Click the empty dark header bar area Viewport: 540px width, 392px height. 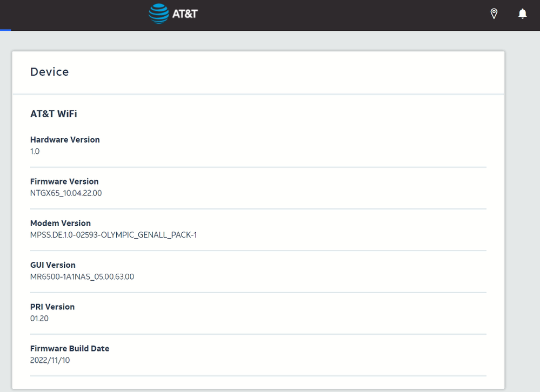coord(335,15)
